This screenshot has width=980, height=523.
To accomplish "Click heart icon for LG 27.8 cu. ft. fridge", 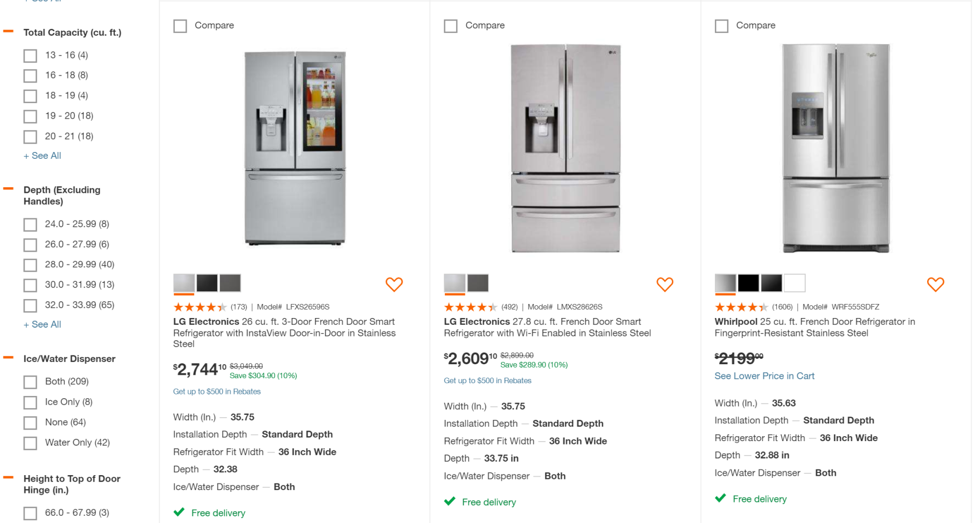I will click(x=664, y=285).
